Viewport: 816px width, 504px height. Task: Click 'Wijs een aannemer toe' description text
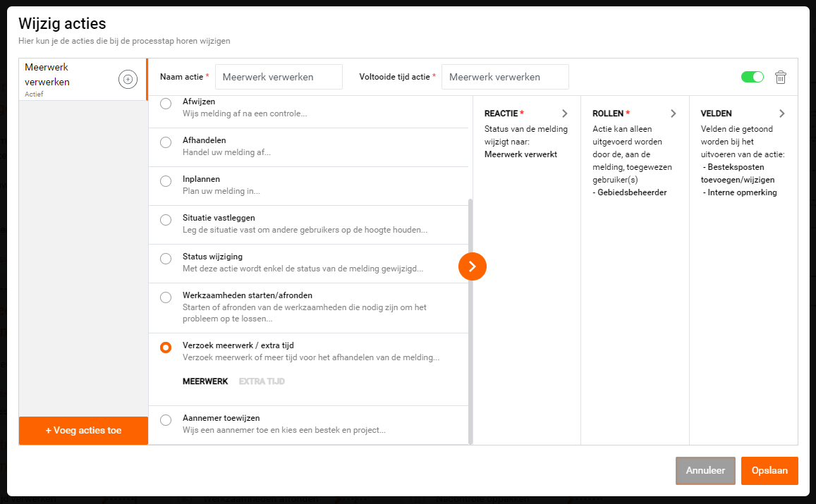tap(284, 430)
